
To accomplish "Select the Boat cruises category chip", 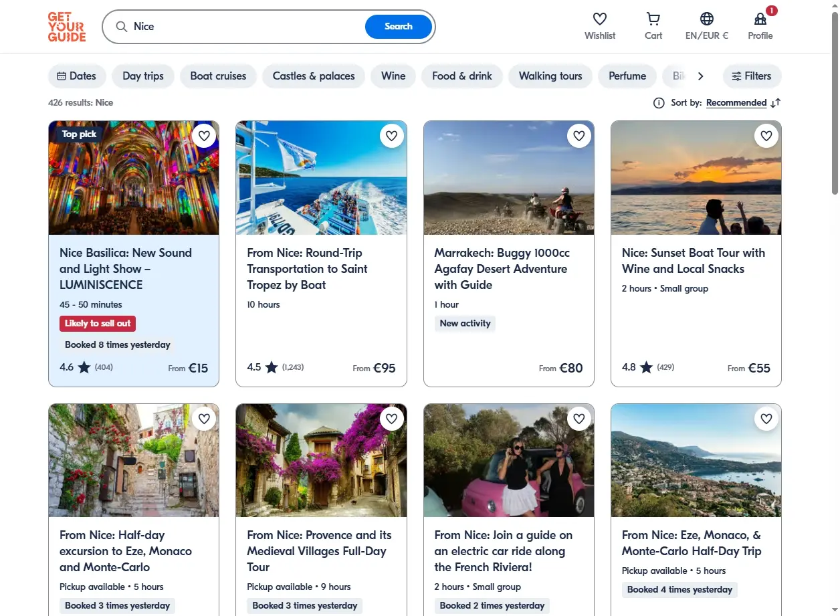I will [x=218, y=76].
